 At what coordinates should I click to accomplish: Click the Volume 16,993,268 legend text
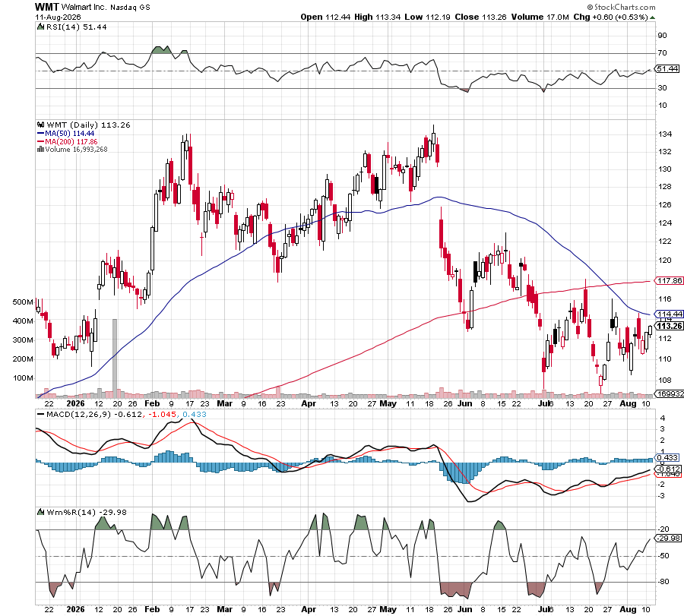point(76,149)
